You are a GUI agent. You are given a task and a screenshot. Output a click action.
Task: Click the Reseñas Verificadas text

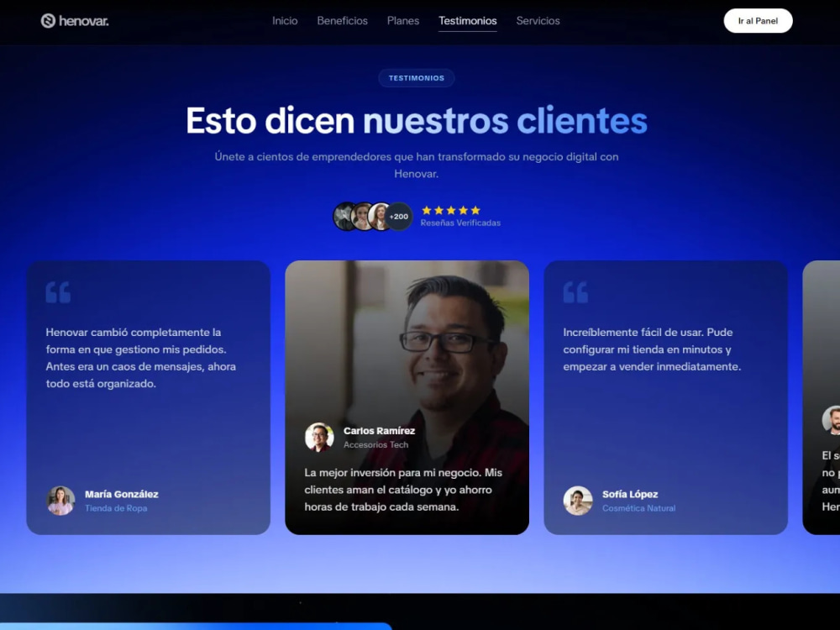click(460, 223)
